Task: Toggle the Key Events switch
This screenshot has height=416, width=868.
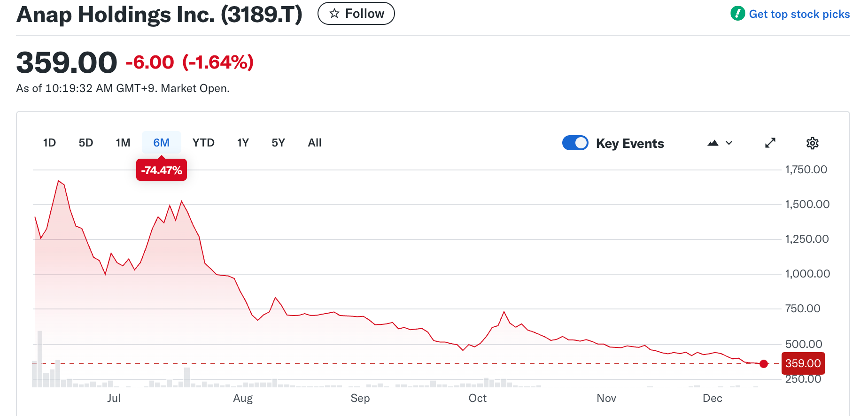Action: (575, 143)
